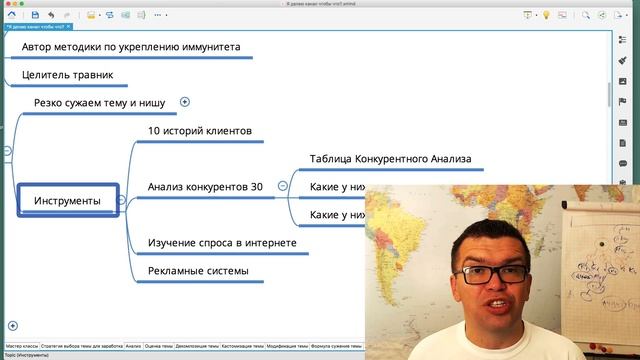Click the magnifier search icon
This screenshot has width=640, height=360.
(x=586, y=15)
